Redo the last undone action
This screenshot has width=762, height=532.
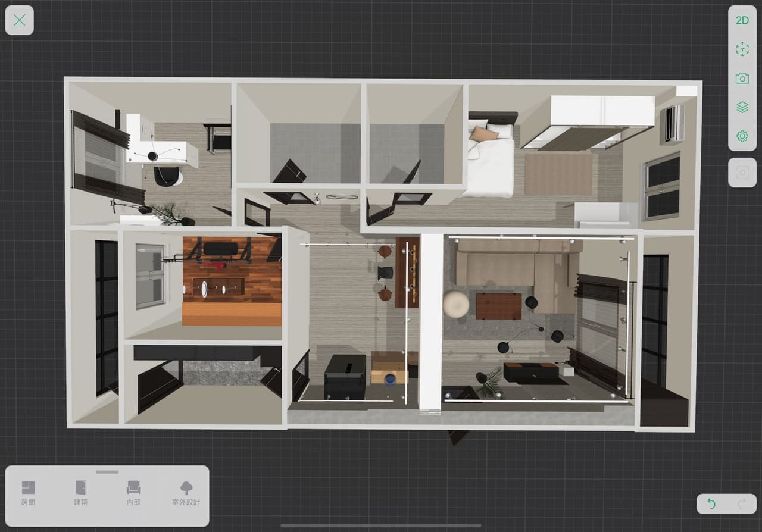click(x=742, y=504)
